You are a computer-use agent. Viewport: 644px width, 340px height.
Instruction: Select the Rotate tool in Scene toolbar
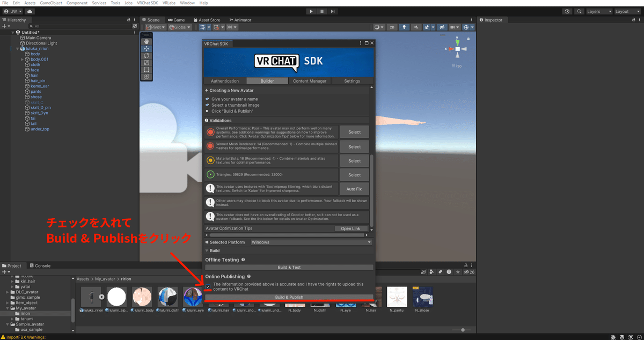tap(147, 55)
